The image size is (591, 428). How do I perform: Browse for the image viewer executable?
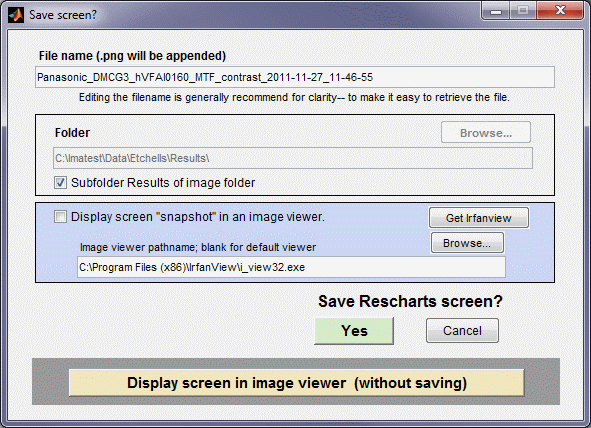tap(467, 243)
